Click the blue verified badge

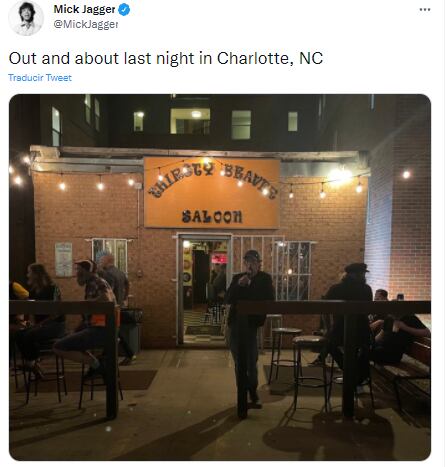124,10
